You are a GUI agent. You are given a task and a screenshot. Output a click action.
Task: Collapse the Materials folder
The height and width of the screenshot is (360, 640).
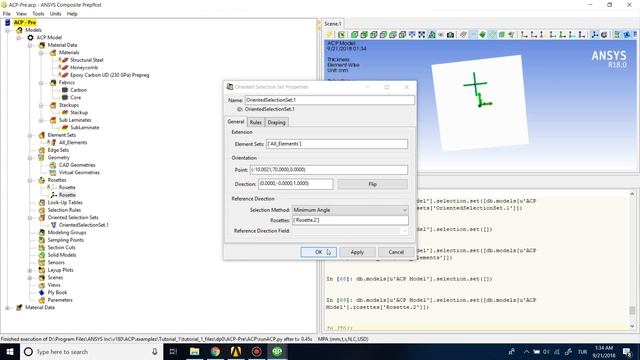[x=41, y=53]
